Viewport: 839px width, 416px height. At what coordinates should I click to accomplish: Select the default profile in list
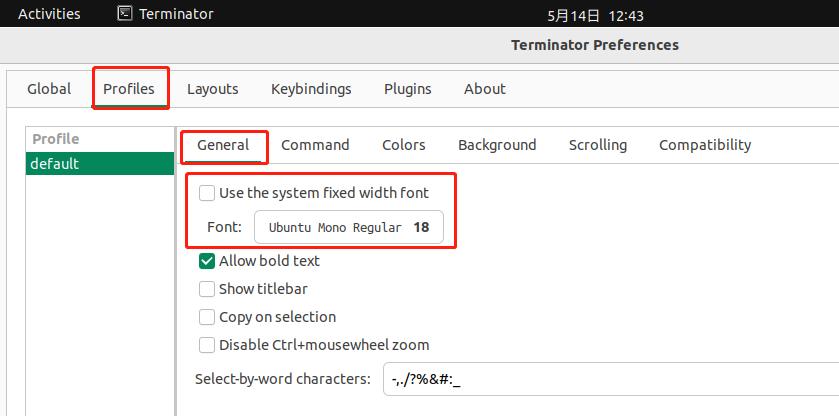click(x=100, y=164)
